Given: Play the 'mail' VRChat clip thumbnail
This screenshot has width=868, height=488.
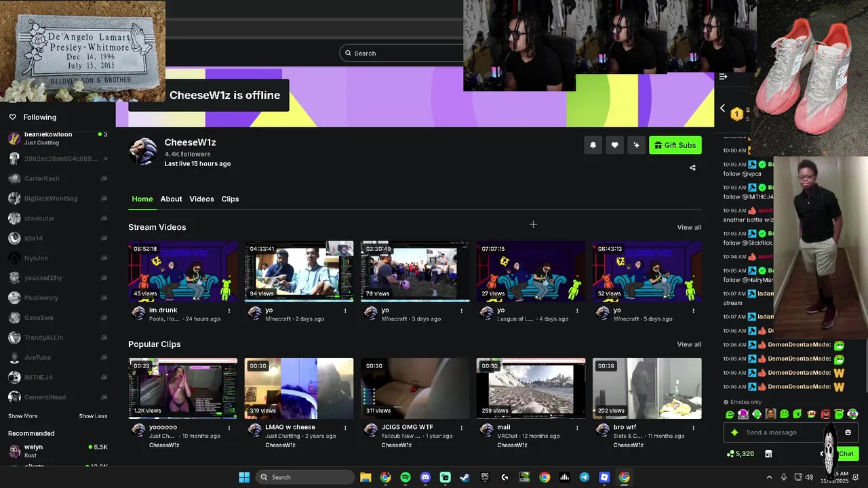Looking at the screenshot, I should 531,388.
